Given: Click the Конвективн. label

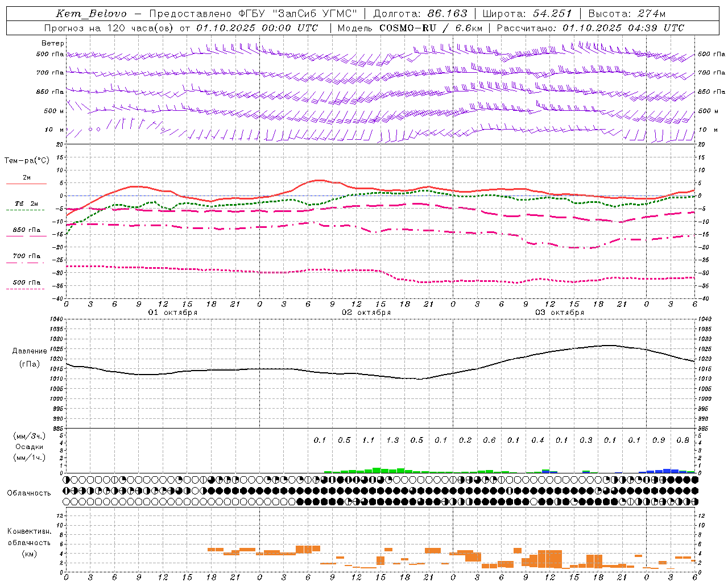Looking at the screenshot, I should 30,531.
